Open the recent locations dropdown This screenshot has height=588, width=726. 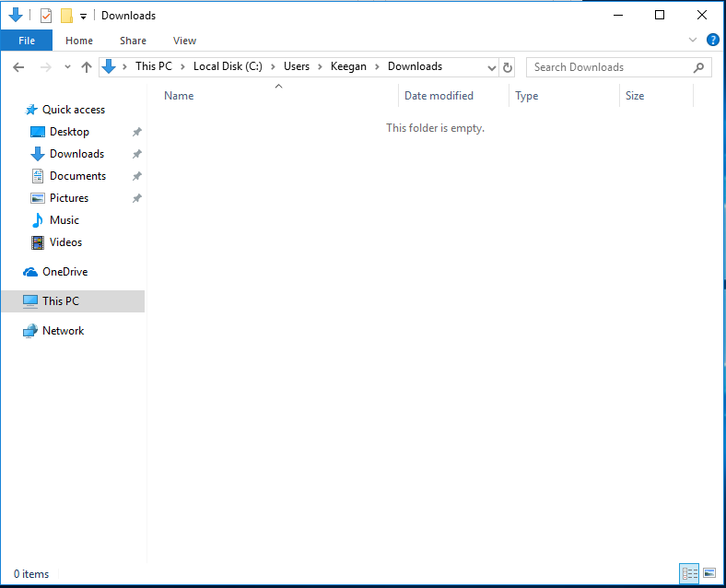pyautogui.click(x=67, y=67)
